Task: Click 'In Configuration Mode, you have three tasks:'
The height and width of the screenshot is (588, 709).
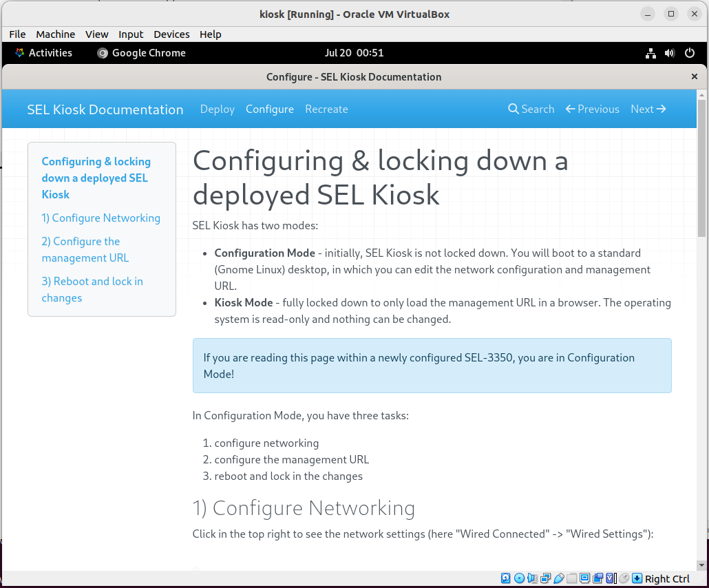Action: pyautogui.click(x=301, y=416)
